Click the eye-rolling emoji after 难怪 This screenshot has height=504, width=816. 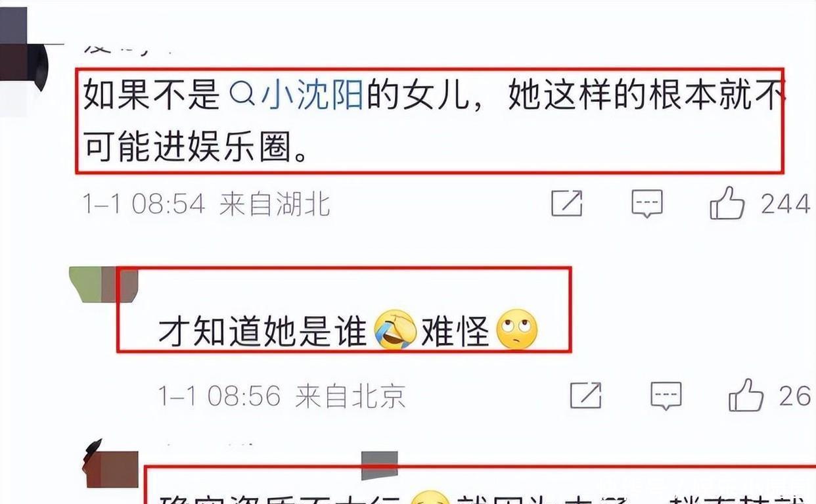tap(517, 329)
